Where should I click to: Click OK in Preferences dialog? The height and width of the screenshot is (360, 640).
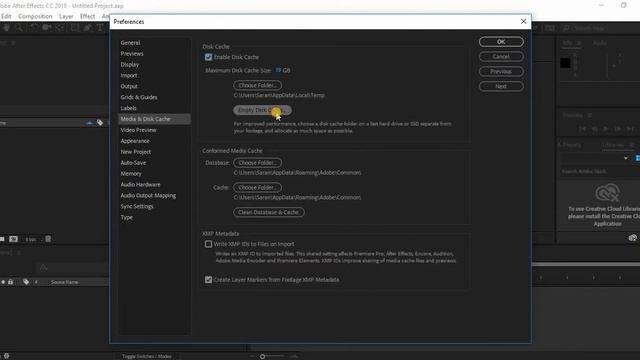pyautogui.click(x=501, y=42)
